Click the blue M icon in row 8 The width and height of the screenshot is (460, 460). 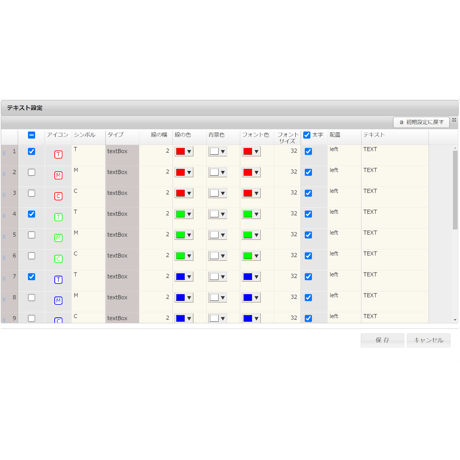pyautogui.click(x=58, y=301)
